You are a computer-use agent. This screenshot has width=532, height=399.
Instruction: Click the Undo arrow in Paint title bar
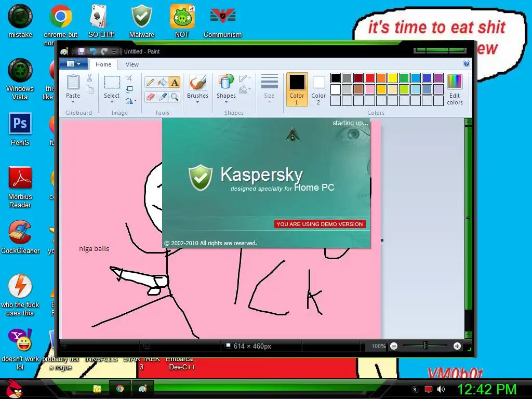(x=93, y=51)
